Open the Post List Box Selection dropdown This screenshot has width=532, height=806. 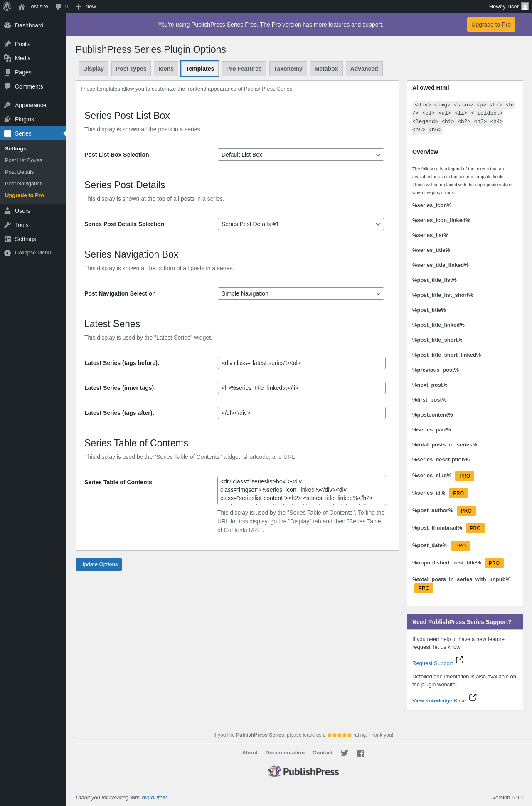click(x=300, y=155)
